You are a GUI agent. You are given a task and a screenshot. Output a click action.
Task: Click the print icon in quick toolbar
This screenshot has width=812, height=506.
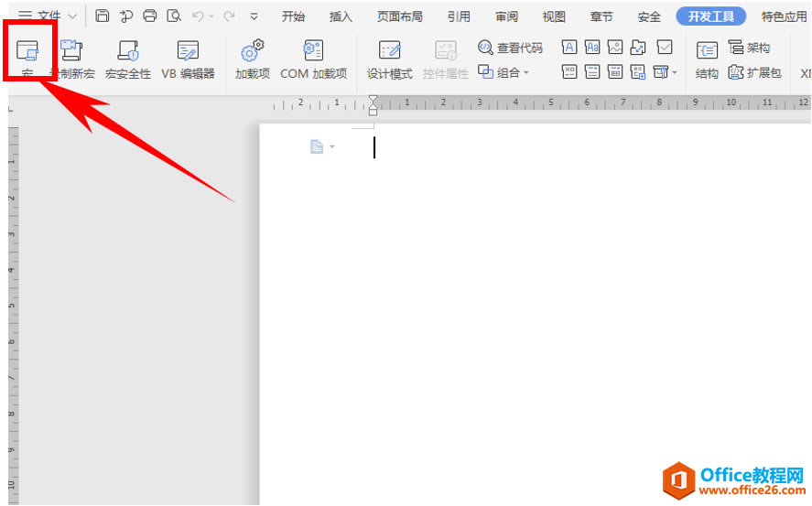coord(149,16)
